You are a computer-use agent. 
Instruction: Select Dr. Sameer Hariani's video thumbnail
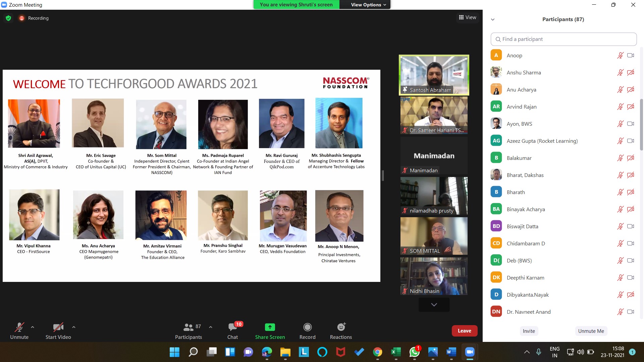(x=434, y=115)
